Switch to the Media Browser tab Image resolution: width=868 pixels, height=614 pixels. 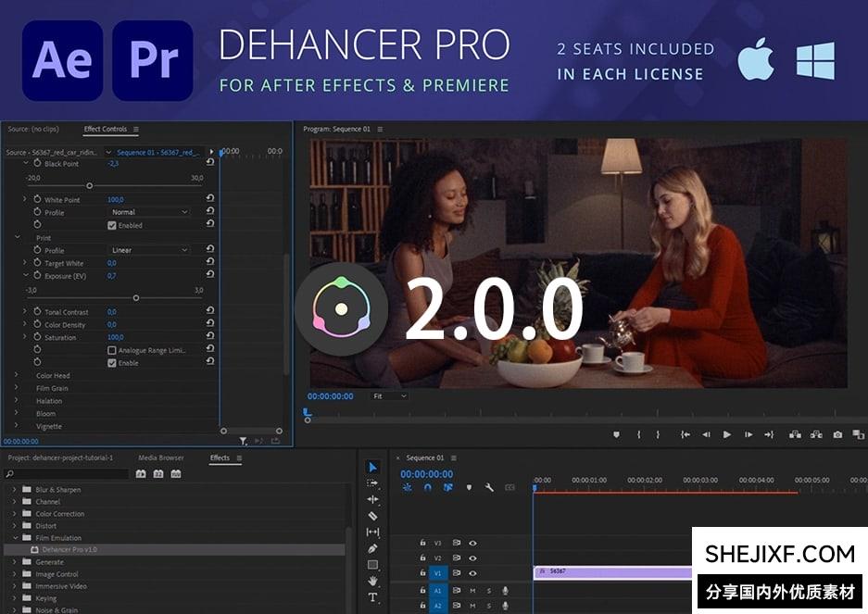point(161,457)
